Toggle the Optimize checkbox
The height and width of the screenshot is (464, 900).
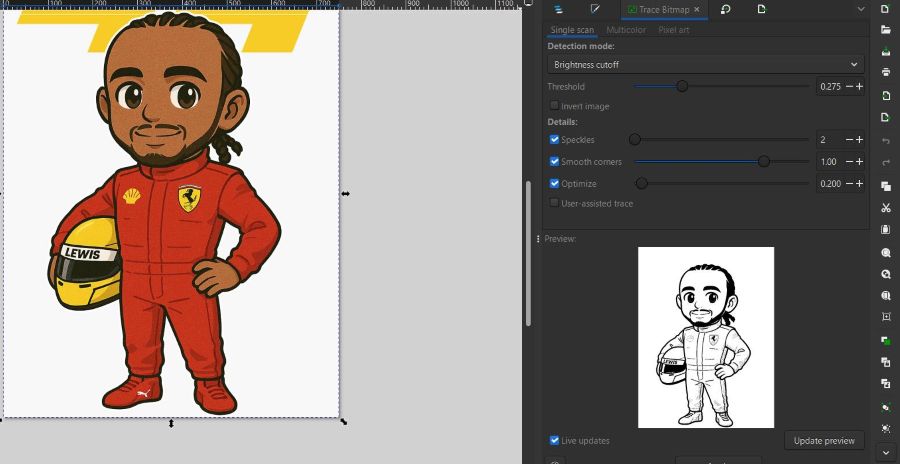(554, 183)
